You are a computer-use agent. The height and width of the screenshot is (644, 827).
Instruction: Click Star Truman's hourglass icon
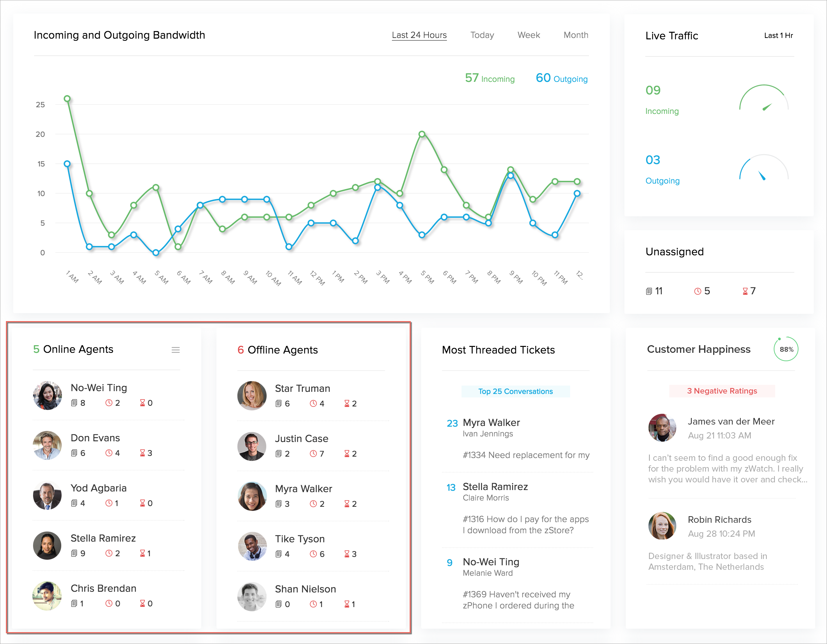tap(346, 404)
